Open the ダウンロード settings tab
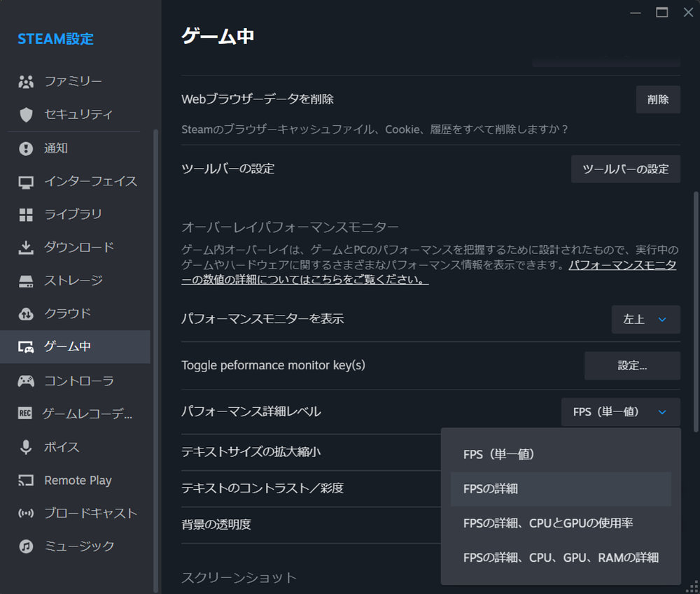The width and height of the screenshot is (700, 594). click(x=75, y=248)
